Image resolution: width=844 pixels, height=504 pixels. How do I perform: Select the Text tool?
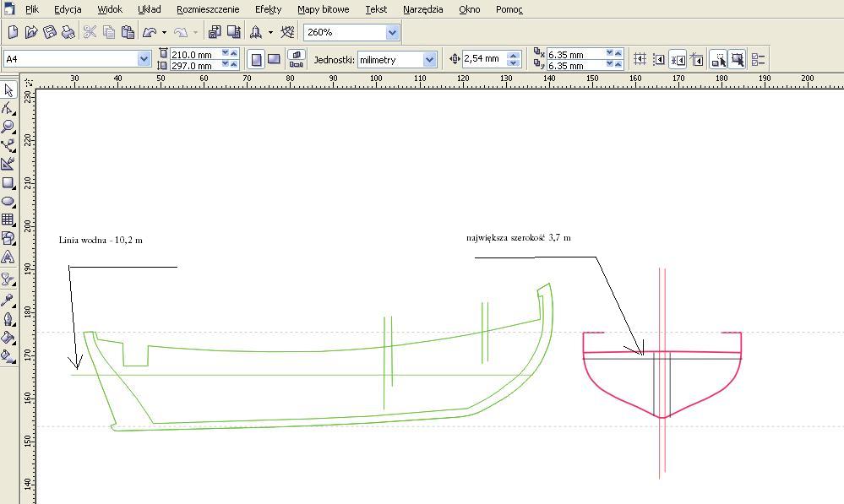point(8,257)
